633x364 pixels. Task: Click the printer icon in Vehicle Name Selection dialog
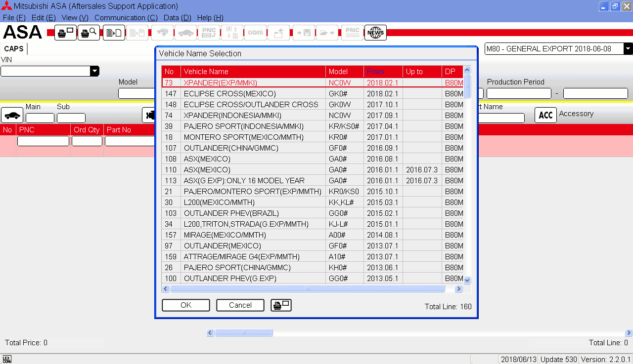[x=281, y=305]
